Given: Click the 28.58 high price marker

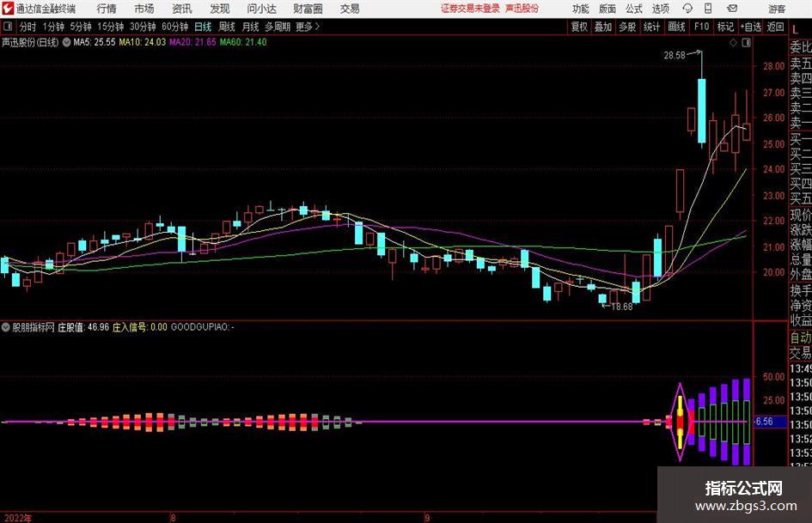Looking at the screenshot, I should [x=675, y=55].
